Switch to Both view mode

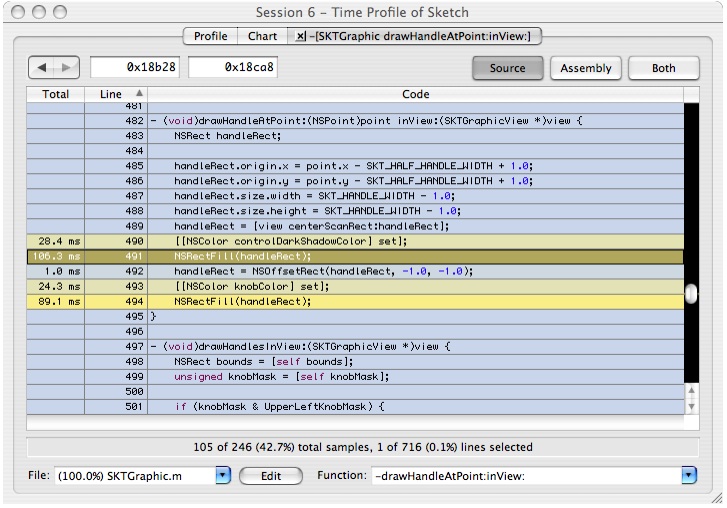tap(664, 68)
